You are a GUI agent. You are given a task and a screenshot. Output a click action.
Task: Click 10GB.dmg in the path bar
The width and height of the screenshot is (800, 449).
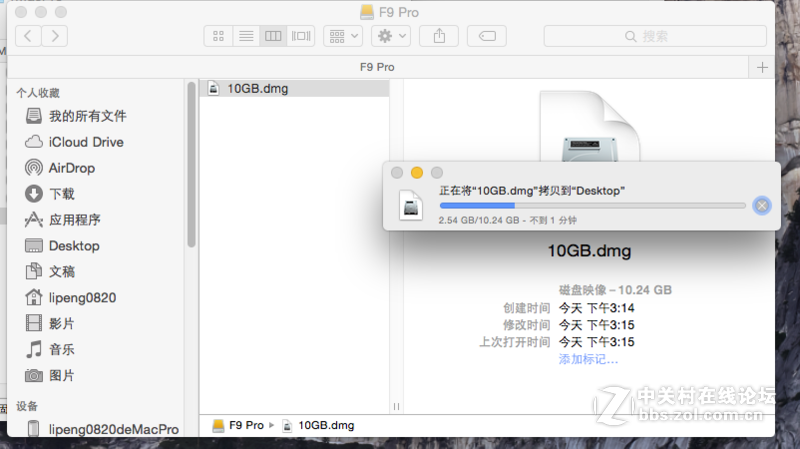click(318, 426)
